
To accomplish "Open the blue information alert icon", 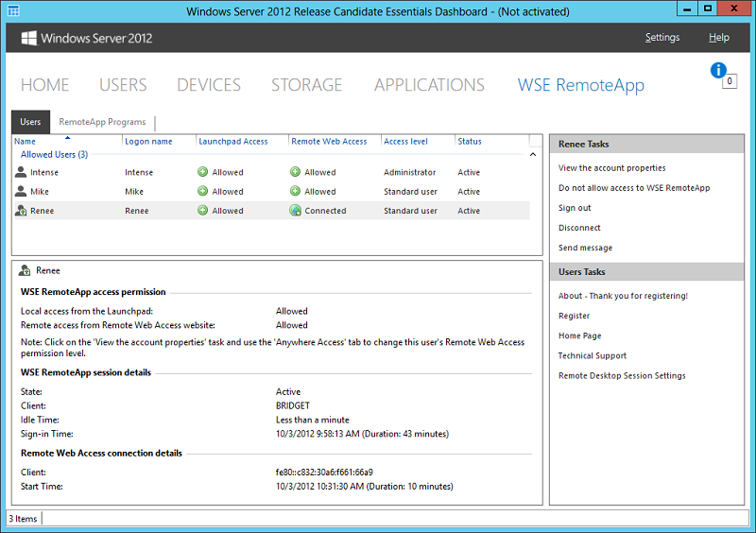I will point(718,71).
